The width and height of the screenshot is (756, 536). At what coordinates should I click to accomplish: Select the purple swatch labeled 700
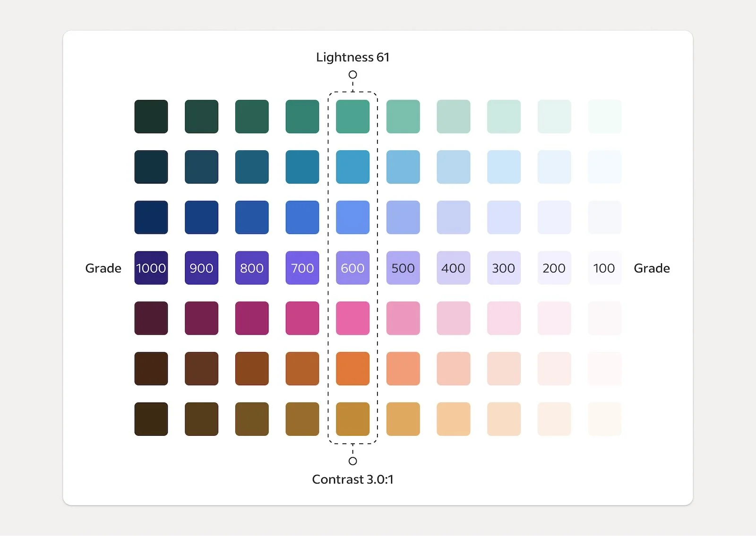[x=302, y=268]
